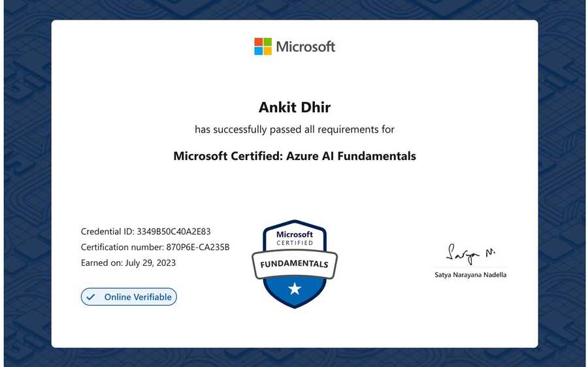Click the Microsoft four-square logo icon
588x367 pixels.
pyautogui.click(x=263, y=46)
